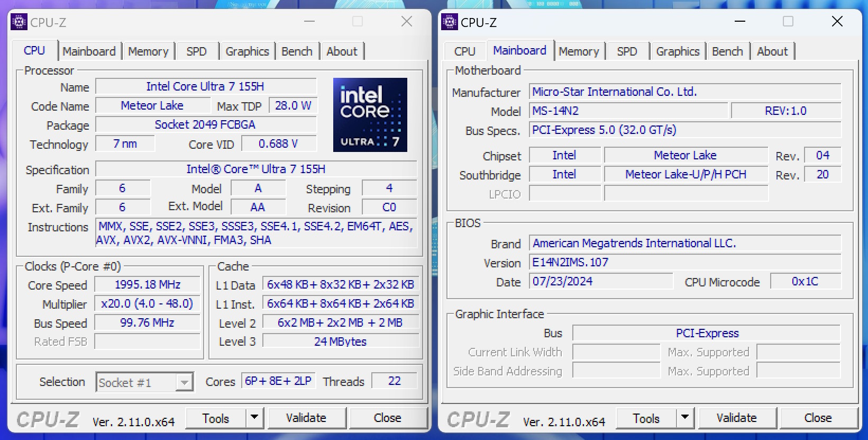Click the Technology value 7 nm
The height and width of the screenshot is (440, 868).
(x=125, y=143)
